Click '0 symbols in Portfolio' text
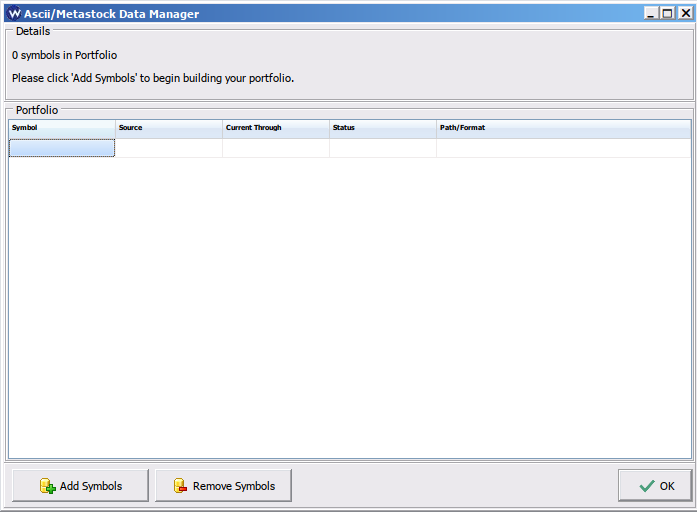 [x=64, y=55]
